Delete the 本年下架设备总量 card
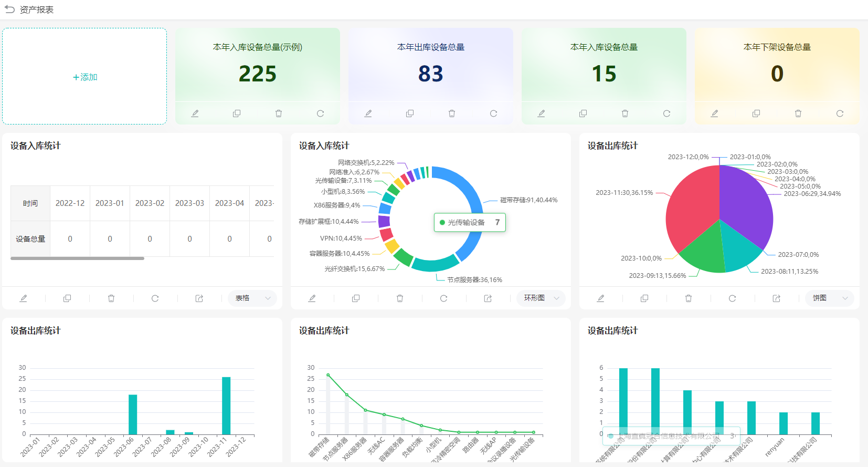Screen dimensions: 868x467 (798, 113)
